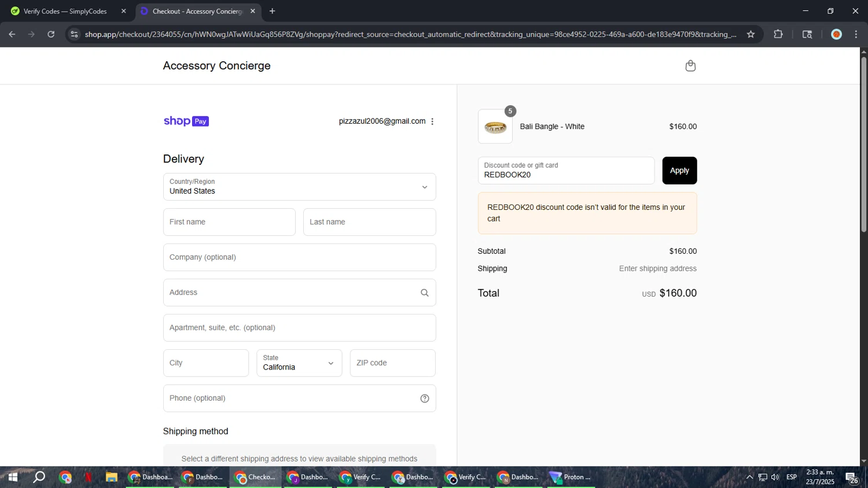Open Windows search from taskbar
The image size is (868, 488).
[x=39, y=478]
